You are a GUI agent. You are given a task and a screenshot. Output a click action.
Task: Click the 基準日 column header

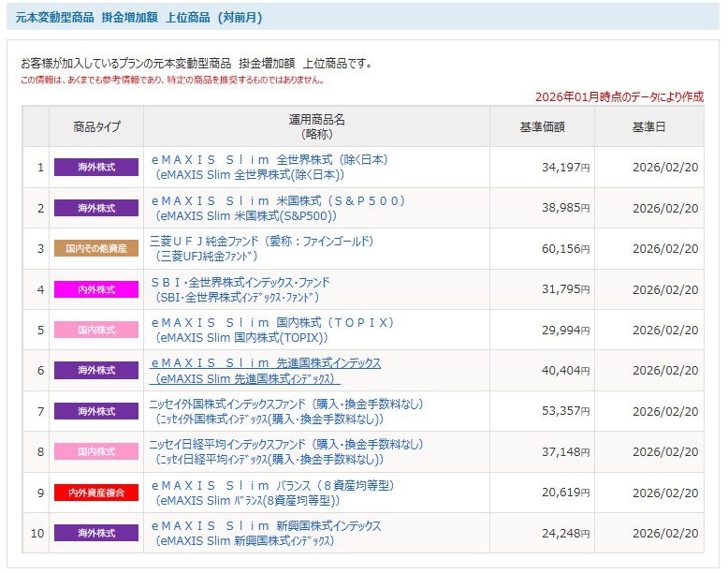[x=649, y=126]
